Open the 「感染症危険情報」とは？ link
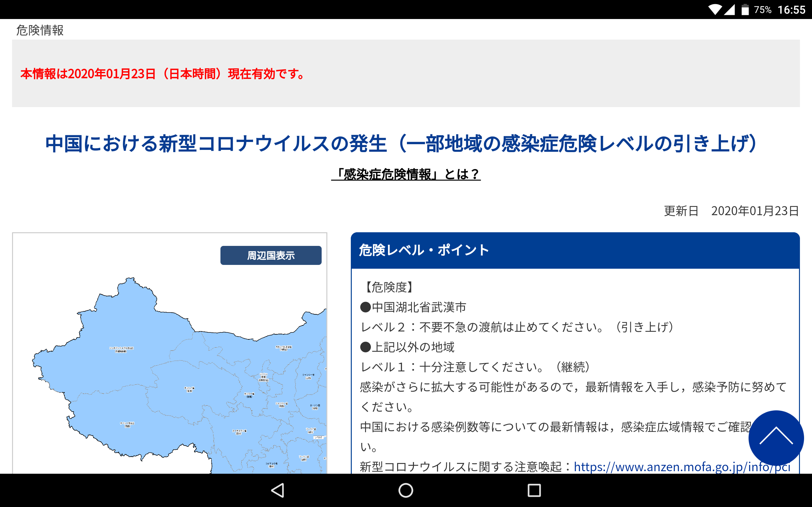812x507 pixels. [x=406, y=174]
